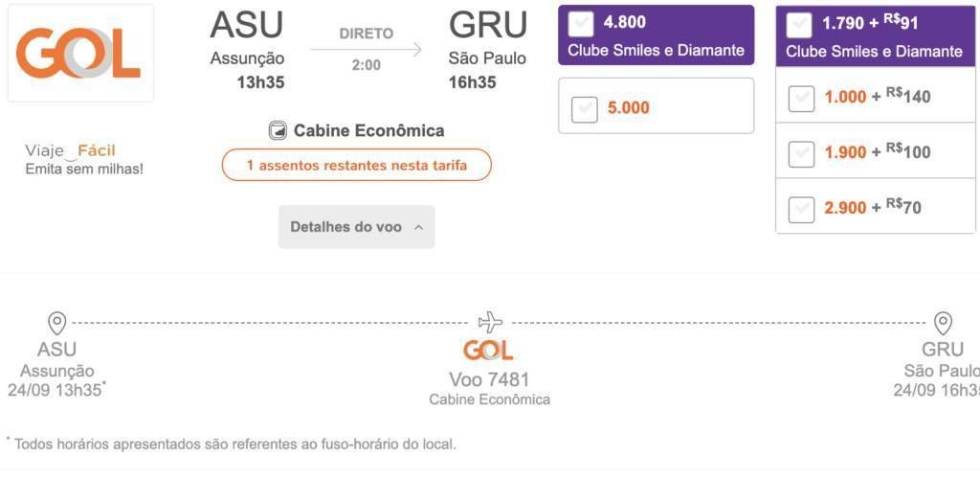Click the chevron beside Detalhes do voo
Image resolution: width=980 pixels, height=478 pixels.
click(x=419, y=228)
